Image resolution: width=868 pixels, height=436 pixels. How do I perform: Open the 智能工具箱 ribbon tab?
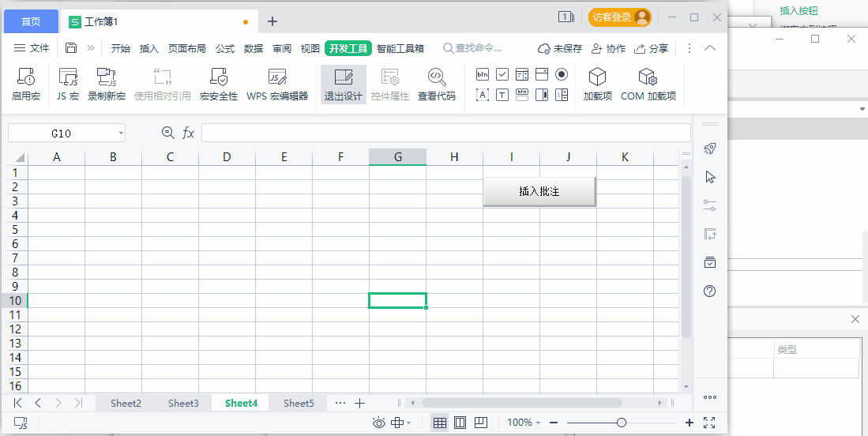tap(400, 49)
